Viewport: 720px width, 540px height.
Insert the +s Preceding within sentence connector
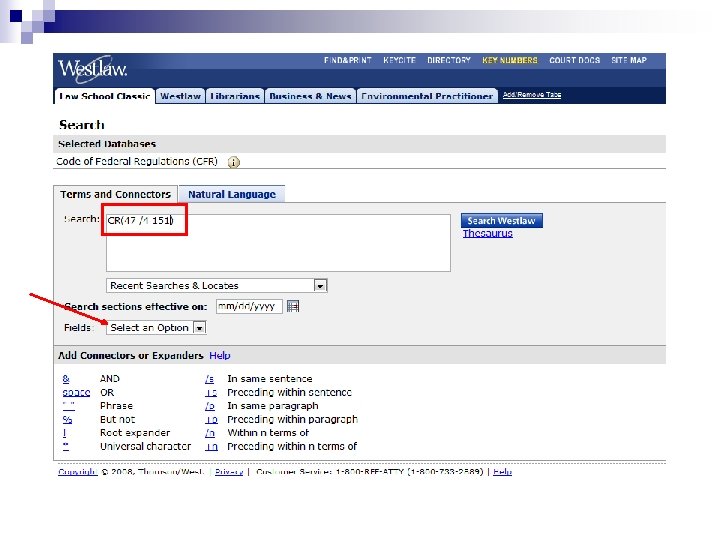coord(211,393)
